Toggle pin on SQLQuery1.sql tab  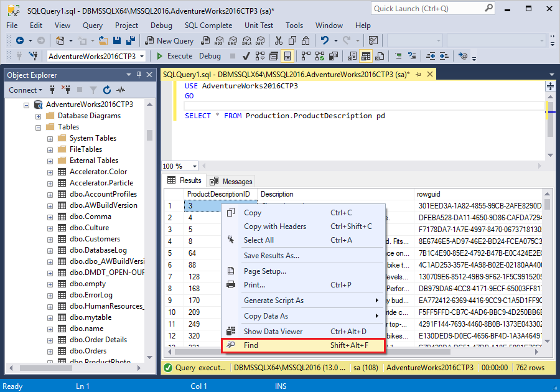(419, 74)
